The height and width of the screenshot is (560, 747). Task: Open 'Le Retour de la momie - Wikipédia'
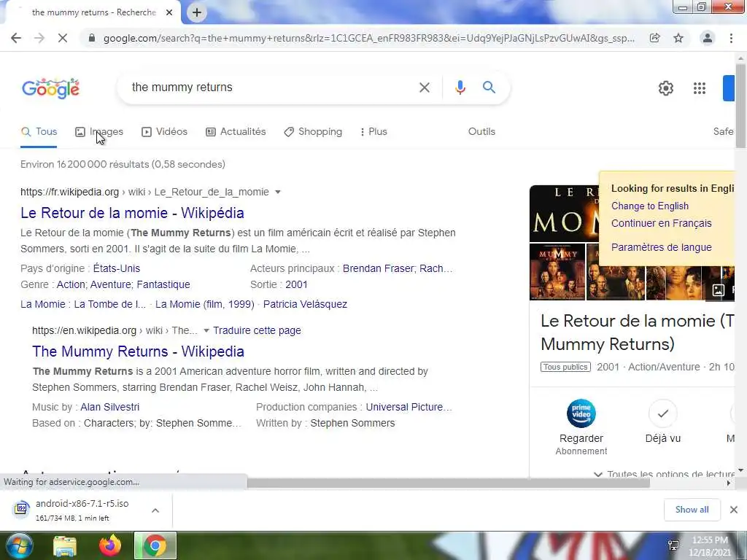[x=132, y=213]
